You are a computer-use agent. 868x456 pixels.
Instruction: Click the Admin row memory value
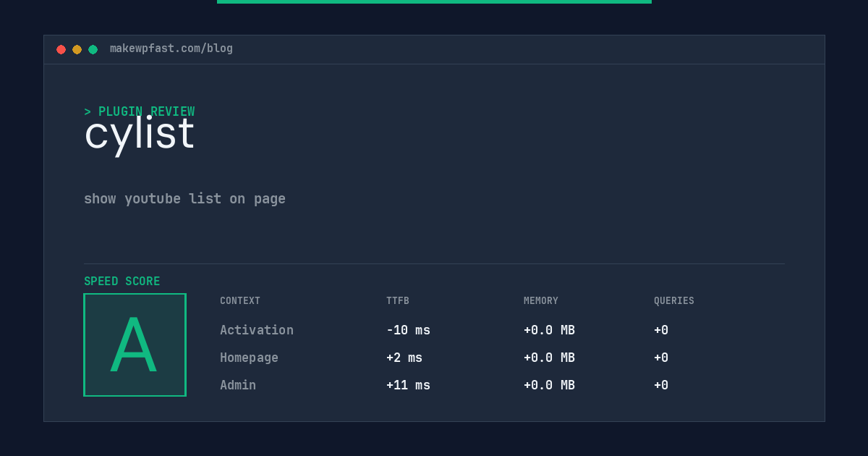point(549,385)
